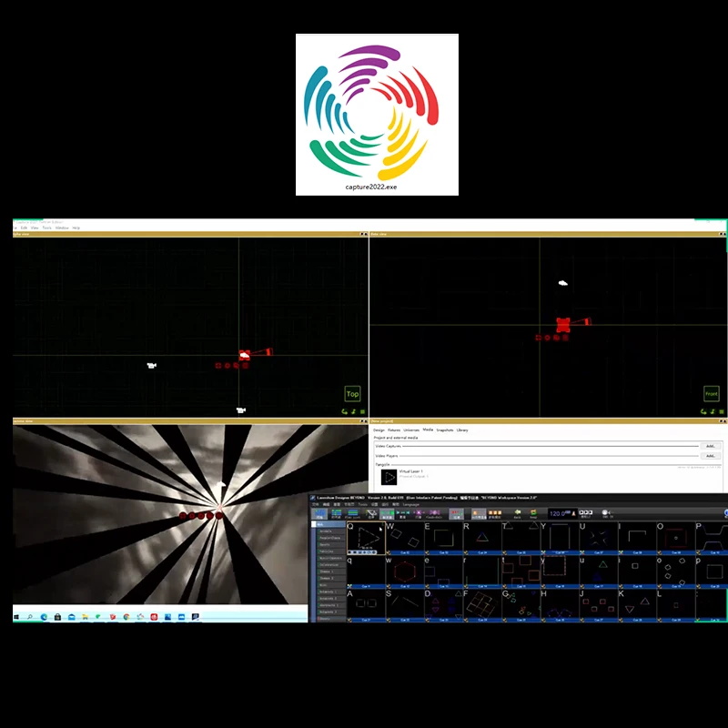
Task: Select lowercase u triangles cue
Action: point(598,571)
